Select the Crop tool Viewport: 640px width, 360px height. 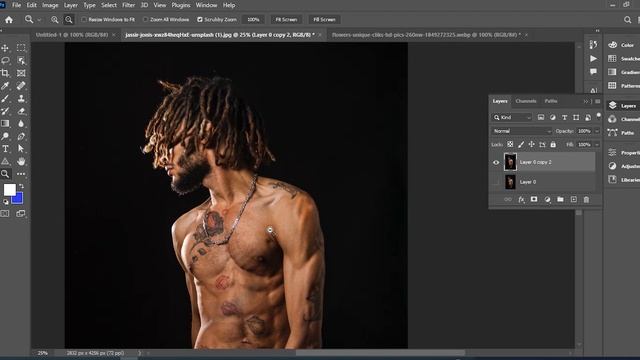pyautogui.click(x=5, y=73)
